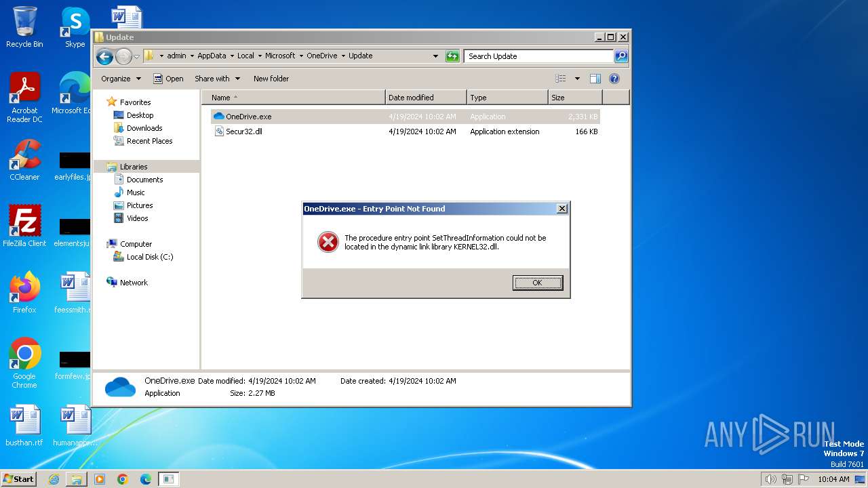Select Network in navigation pane
The height and width of the screenshot is (488, 868).
[x=134, y=283]
